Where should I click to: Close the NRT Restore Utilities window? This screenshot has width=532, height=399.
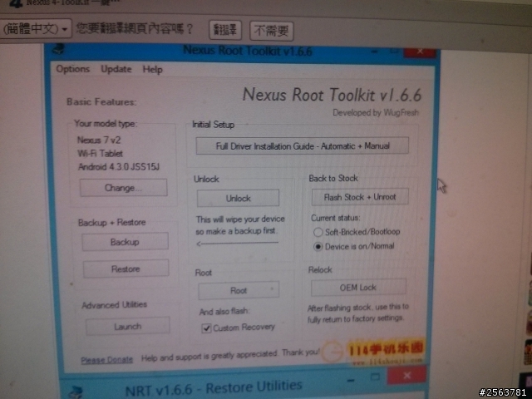[406, 375]
